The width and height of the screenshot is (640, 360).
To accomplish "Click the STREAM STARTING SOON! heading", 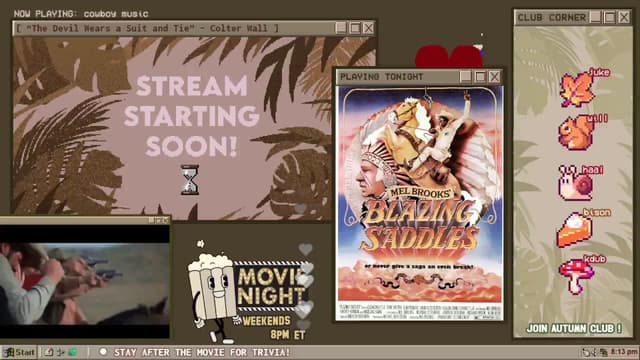I will (192, 116).
